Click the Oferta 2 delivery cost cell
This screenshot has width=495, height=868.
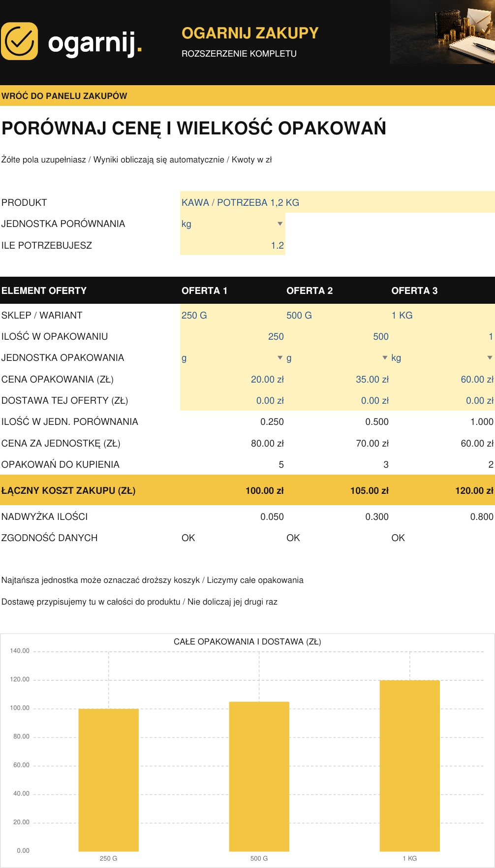tap(338, 400)
